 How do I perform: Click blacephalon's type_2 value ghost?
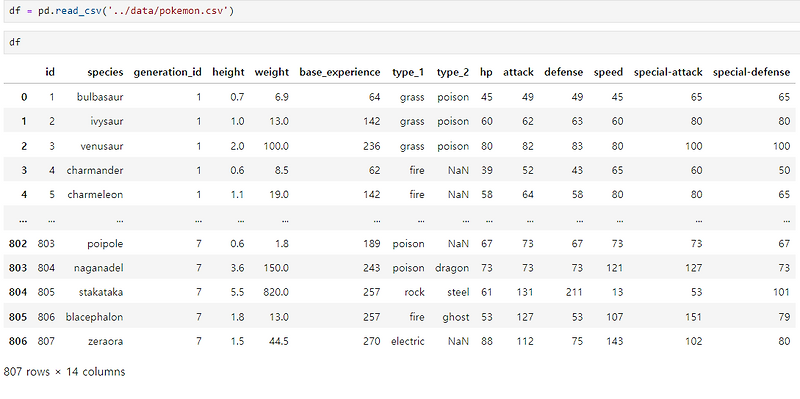click(x=456, y=317)
